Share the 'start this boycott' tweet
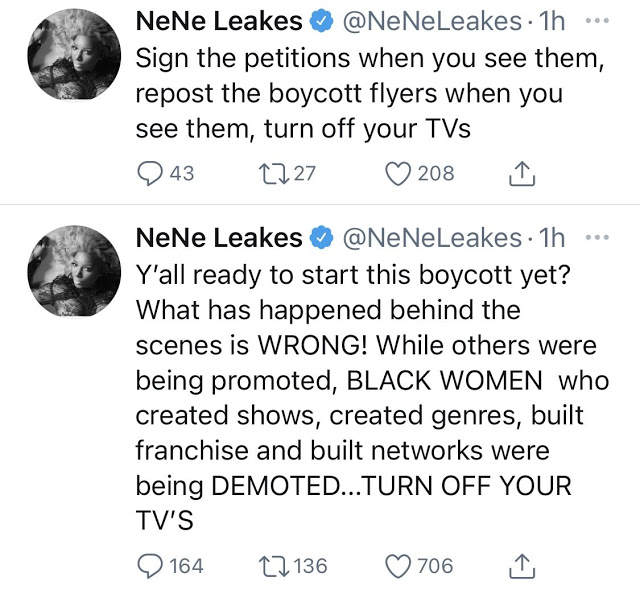640x594 pixels. coord(521,567)
